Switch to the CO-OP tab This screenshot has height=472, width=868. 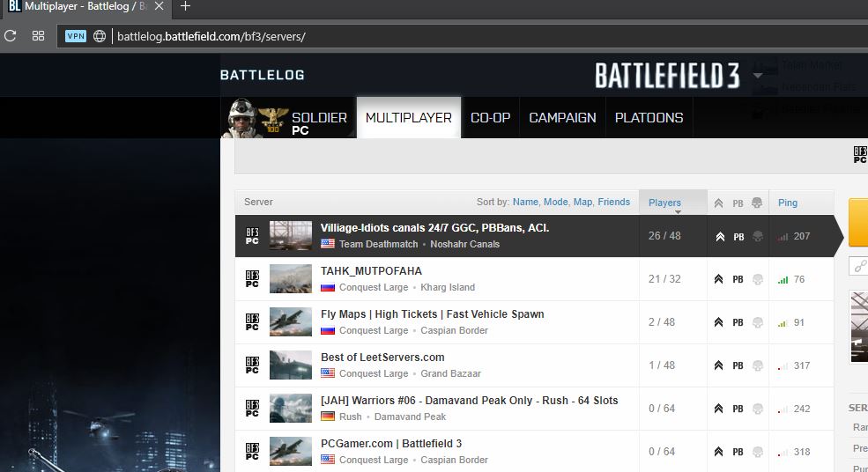click(x=490, y=117)
